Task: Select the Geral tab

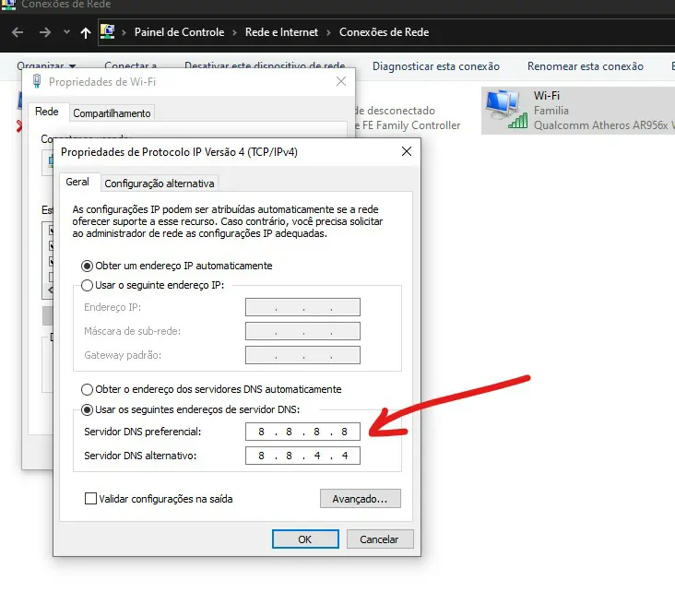Action: point(77,182)
